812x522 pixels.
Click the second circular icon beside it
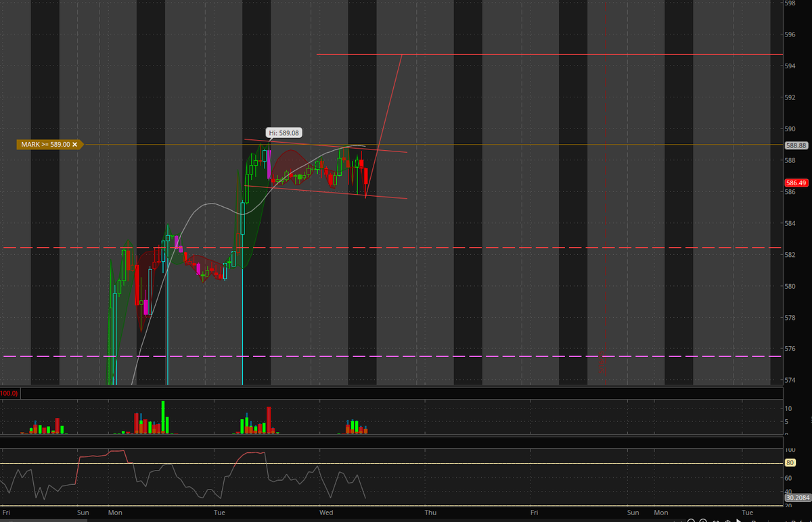702,520
